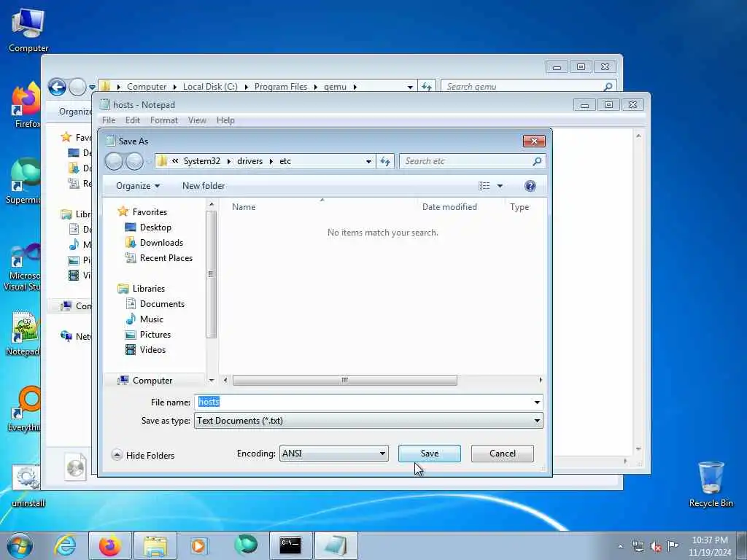The image size is (747, 560).
Task: Open Notepad File menu
Action: pos(109,120)
